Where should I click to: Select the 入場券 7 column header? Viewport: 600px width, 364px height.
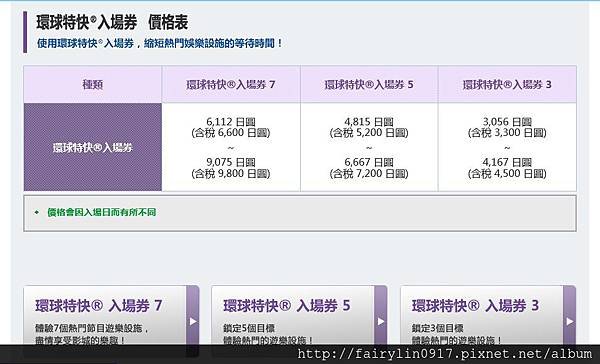231,84
